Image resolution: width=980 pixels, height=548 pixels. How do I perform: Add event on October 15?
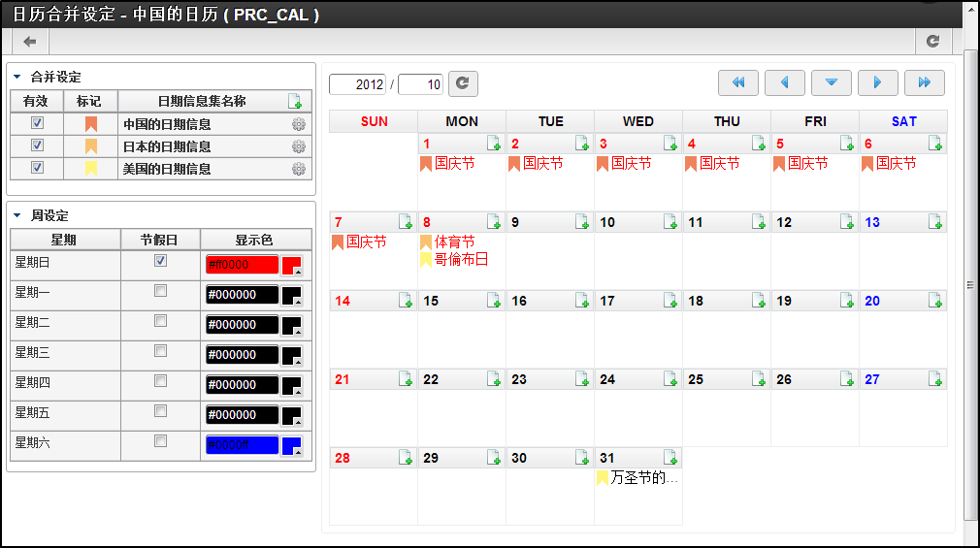(494, 302)
